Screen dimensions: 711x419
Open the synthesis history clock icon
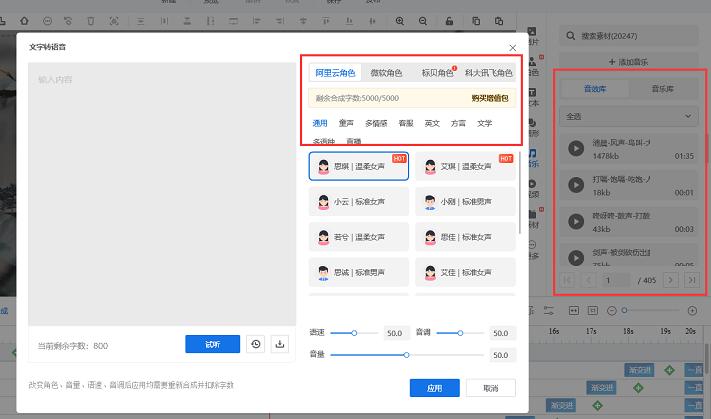coord(256,344)
